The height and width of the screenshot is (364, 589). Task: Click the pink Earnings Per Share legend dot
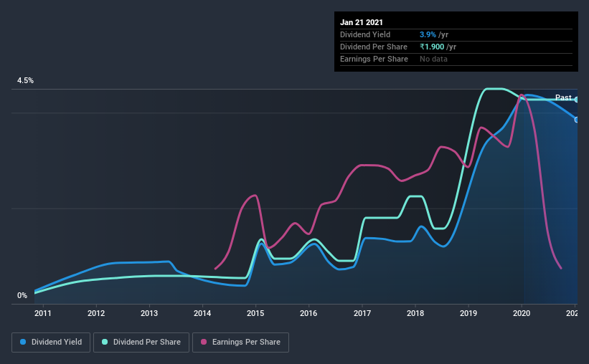[204, 342]
